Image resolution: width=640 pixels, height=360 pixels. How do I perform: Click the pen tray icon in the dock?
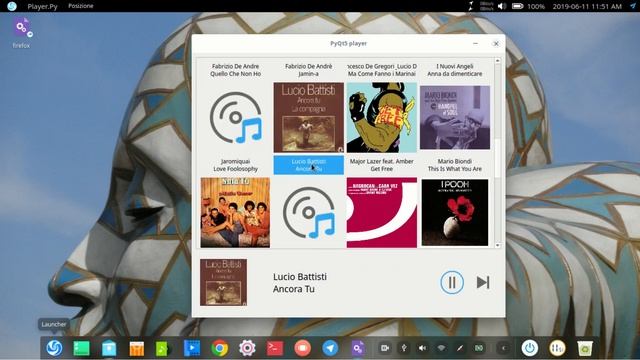pos(460,348)
